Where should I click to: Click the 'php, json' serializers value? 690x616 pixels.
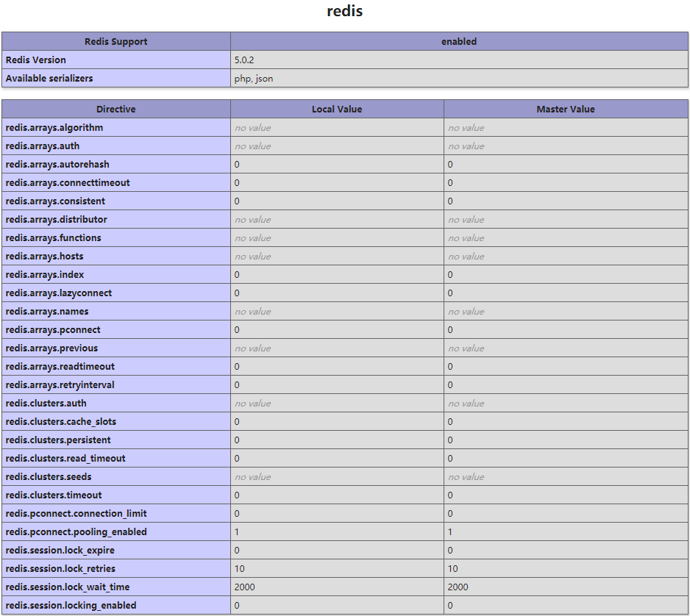coord(254,78)
